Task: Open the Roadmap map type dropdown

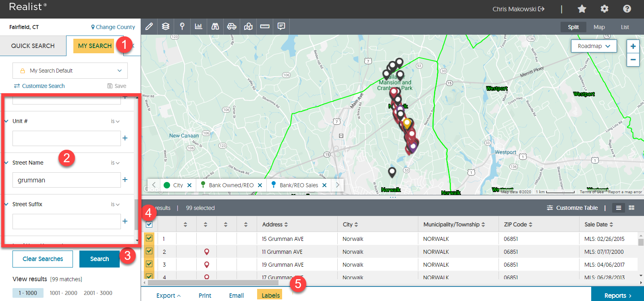Action: tap(594, 46)
